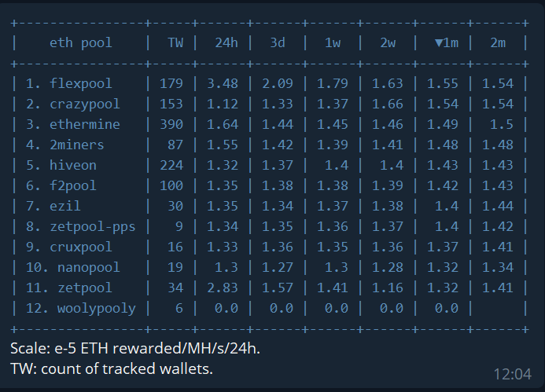Click crazypool's TW value 153
This screenshot has height=392, width=545.
[x=171, y=104]
